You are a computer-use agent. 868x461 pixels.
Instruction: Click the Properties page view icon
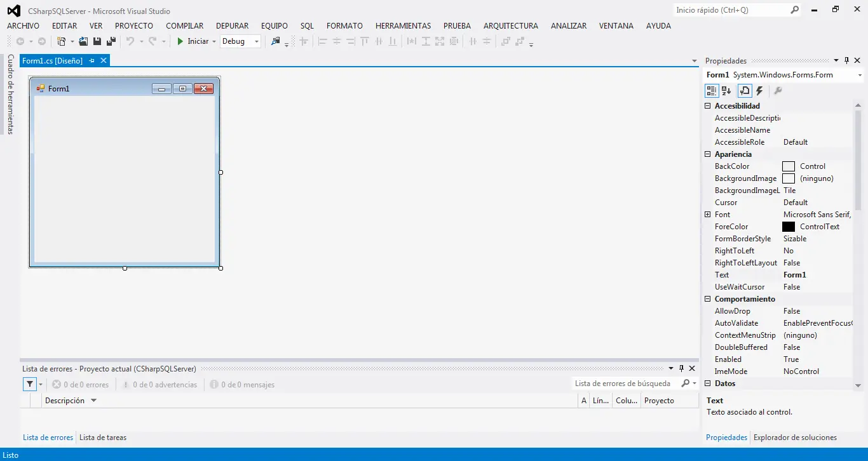(745, 91)
